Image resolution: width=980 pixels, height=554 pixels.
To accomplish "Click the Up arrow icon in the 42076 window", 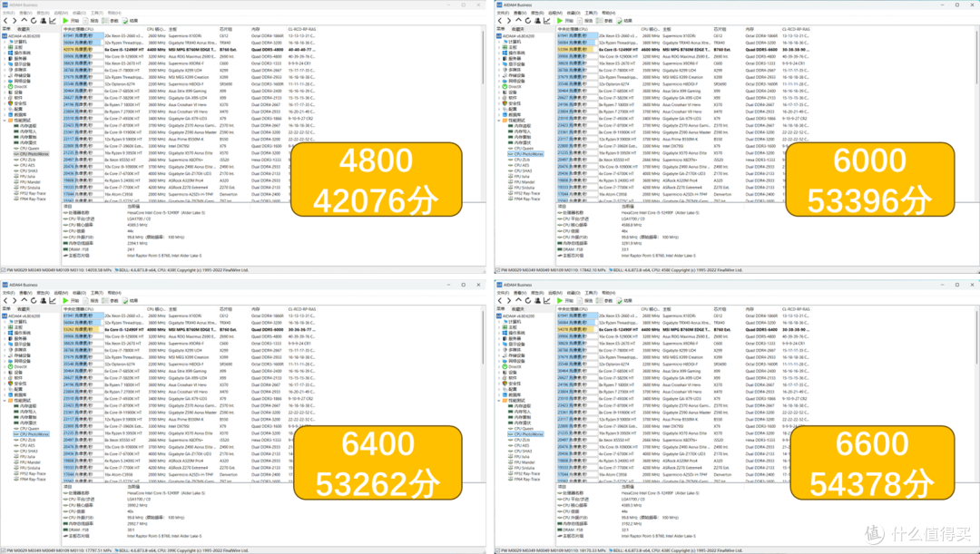I will click(24, 21).
